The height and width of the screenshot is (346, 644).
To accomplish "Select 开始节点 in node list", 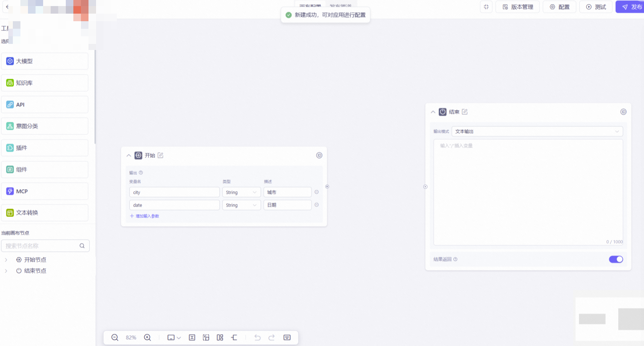I will [x=35, y=260].
